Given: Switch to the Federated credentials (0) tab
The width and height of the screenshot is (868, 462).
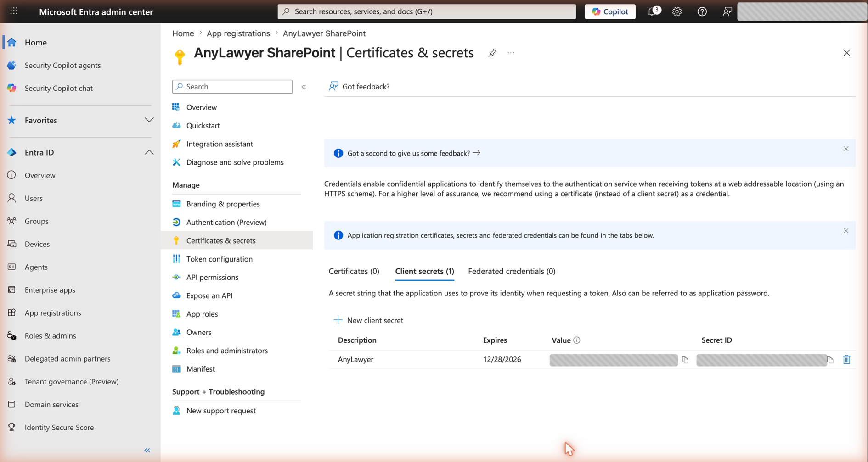Looking at the screenshot, I should tap(512, 271).
